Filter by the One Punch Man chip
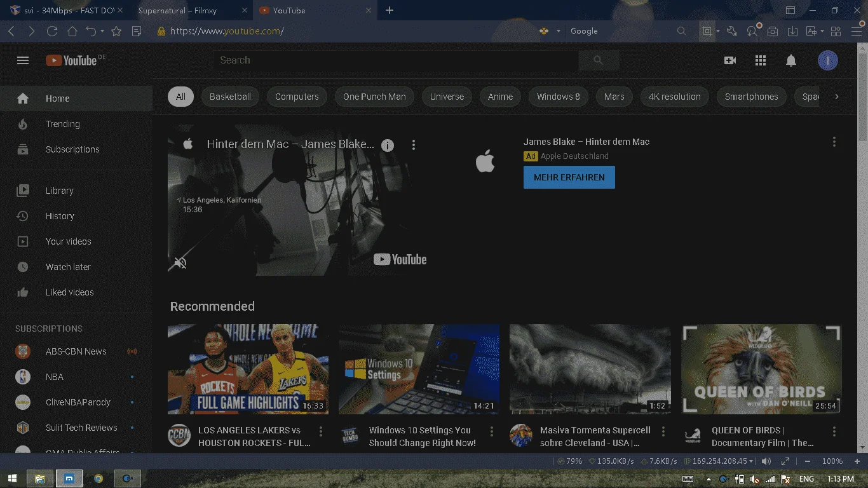 click(374, 97)
